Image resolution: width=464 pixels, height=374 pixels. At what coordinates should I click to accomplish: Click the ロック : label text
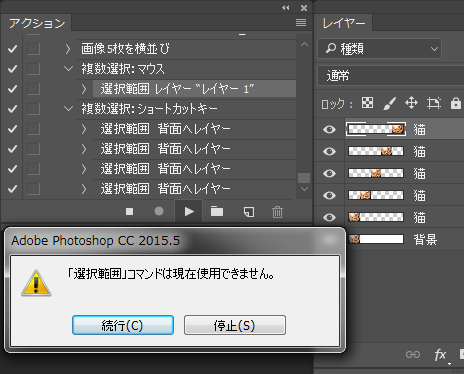[x=337, y=104]
